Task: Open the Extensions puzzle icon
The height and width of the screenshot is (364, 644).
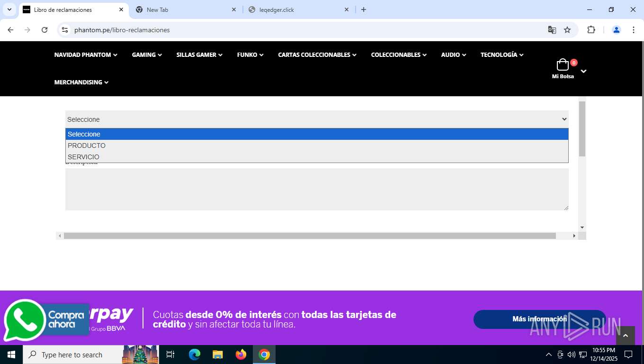Action: [x=591, y=30]
